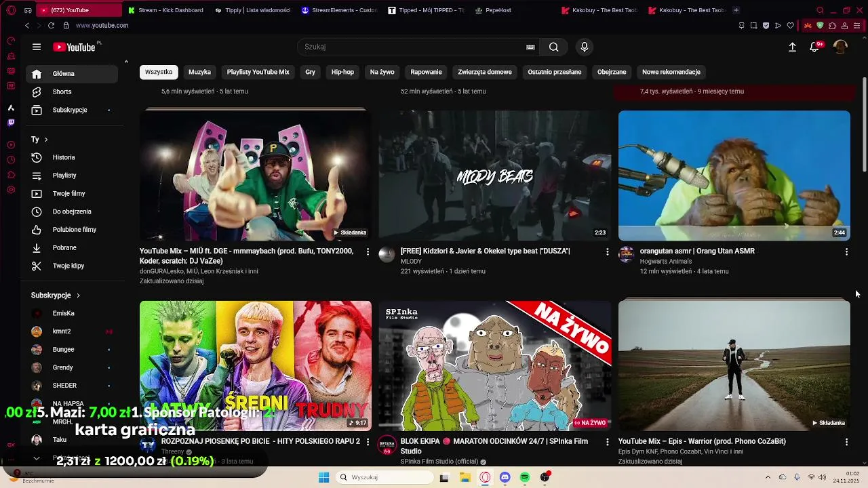
Task: Select the Nowe rekomendacje chip
Action: pos(671,72)
